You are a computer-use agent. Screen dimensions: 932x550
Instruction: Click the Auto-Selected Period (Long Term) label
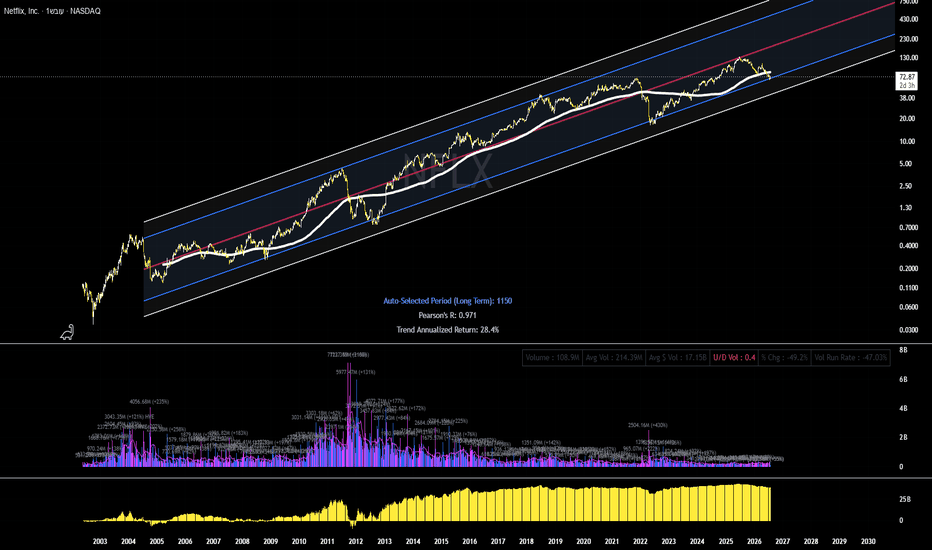point(448,301)
